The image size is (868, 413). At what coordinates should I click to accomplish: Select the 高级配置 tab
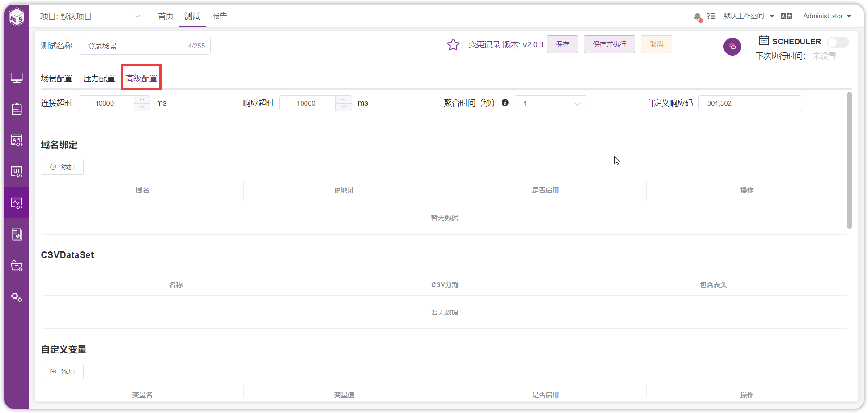(141, 78)
